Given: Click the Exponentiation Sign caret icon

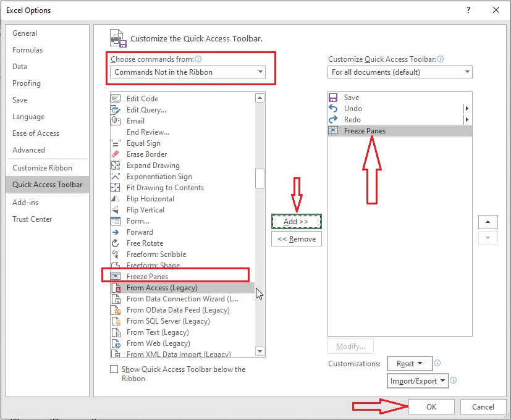Looking at the screenshot, I should coord(116,177).
